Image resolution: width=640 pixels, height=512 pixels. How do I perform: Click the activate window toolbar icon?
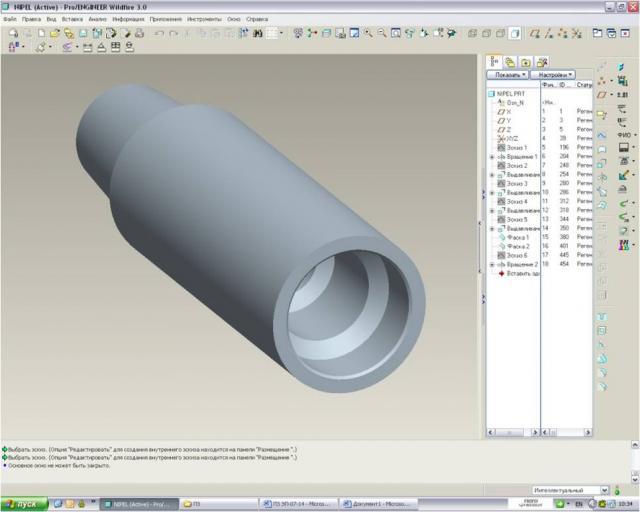point(611,33)
